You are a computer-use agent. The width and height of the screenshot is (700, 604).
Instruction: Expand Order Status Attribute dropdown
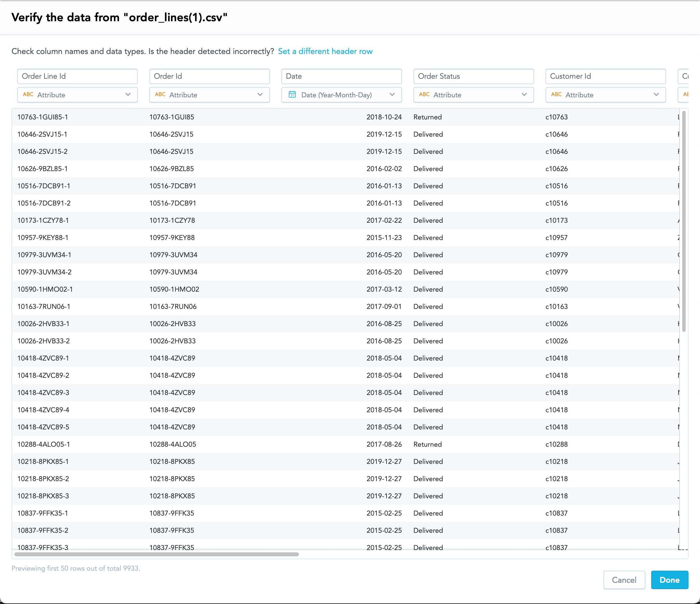coord(474,95)
